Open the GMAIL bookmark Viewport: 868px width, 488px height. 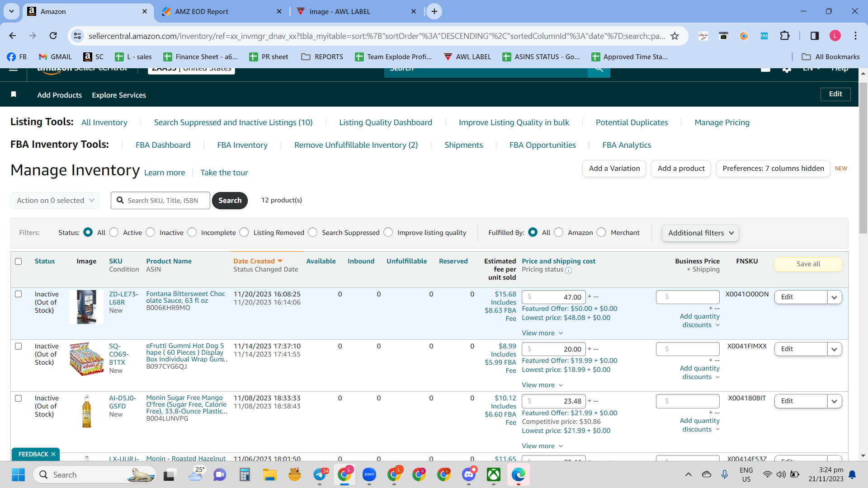56,56
